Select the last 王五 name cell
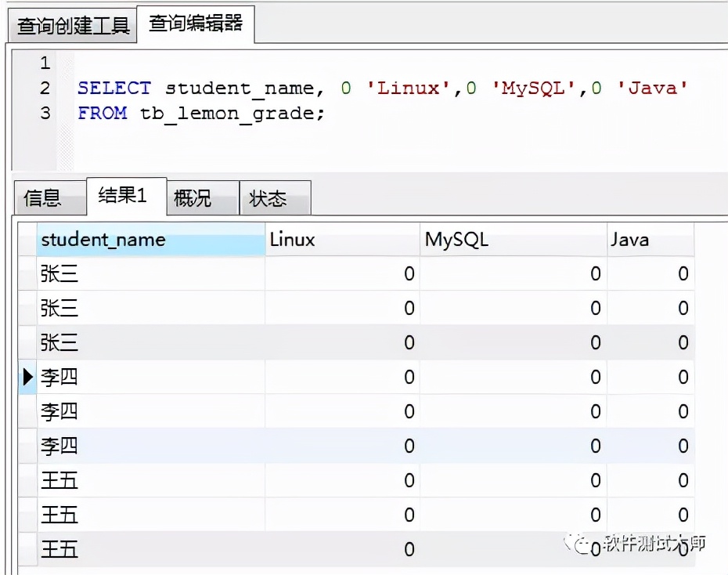The image size is (728, 575). pyautogui.click(x=150, y=549)
